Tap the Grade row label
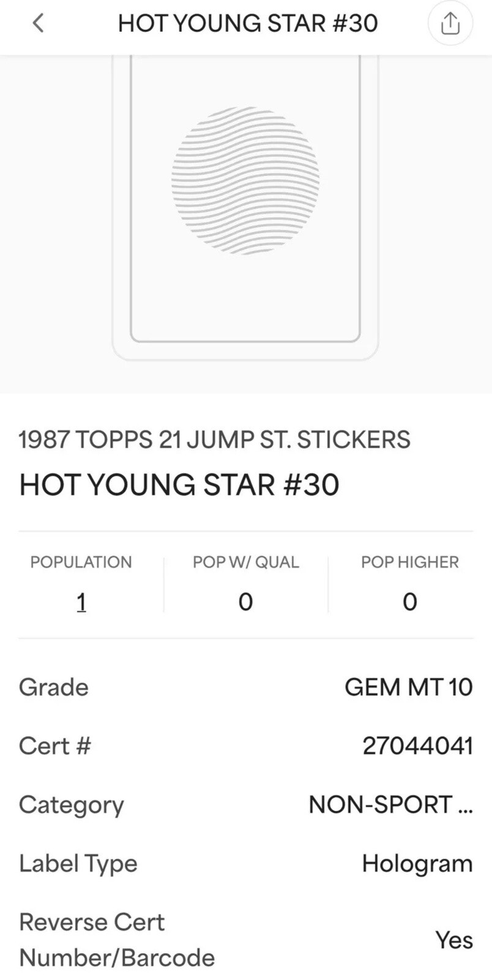 pyautogui.click(x=54, y=687)
